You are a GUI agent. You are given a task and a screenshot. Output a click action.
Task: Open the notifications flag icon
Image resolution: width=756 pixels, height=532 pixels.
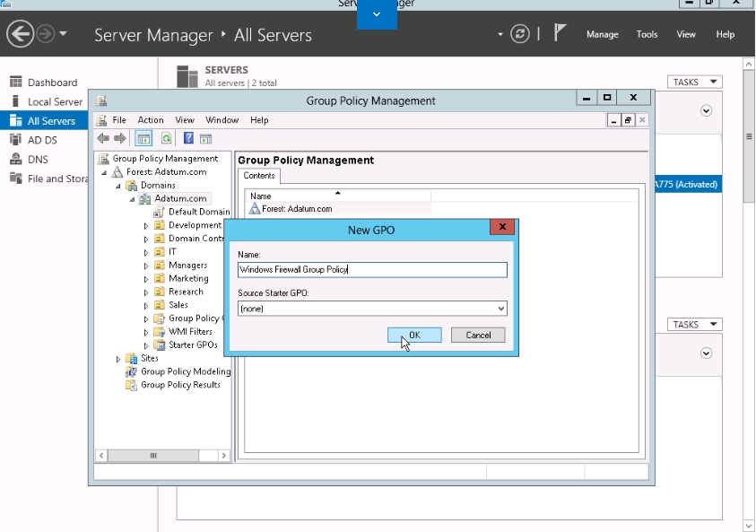(x=560, y=33)
